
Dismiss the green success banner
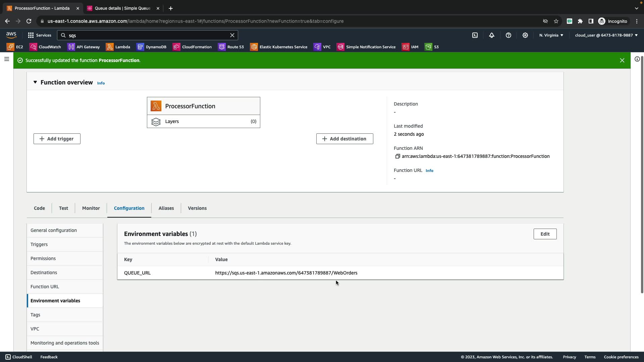[622, 60]
